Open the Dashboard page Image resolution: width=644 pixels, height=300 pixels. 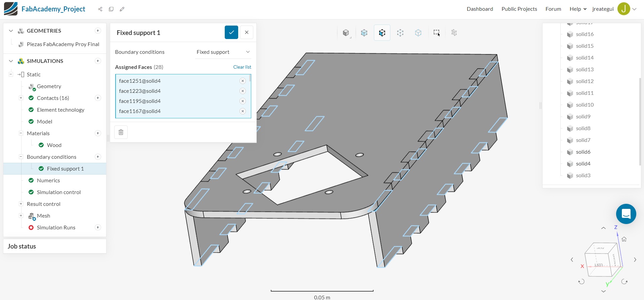point(480,9)
